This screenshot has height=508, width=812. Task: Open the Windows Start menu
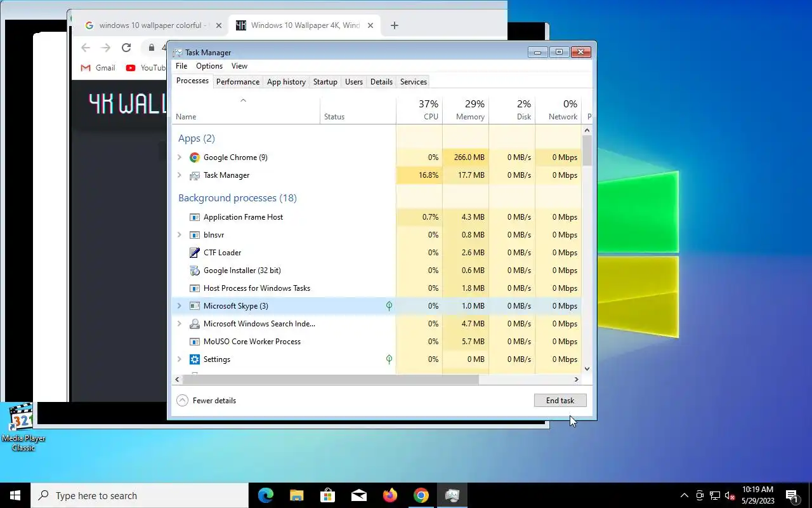coord(15,495)
